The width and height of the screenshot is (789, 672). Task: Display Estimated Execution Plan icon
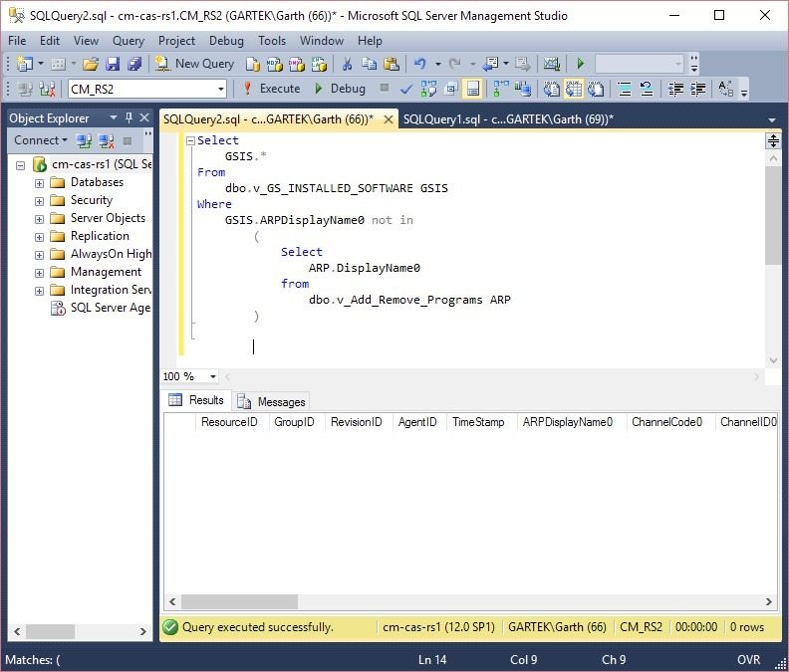tap(428, 89)
